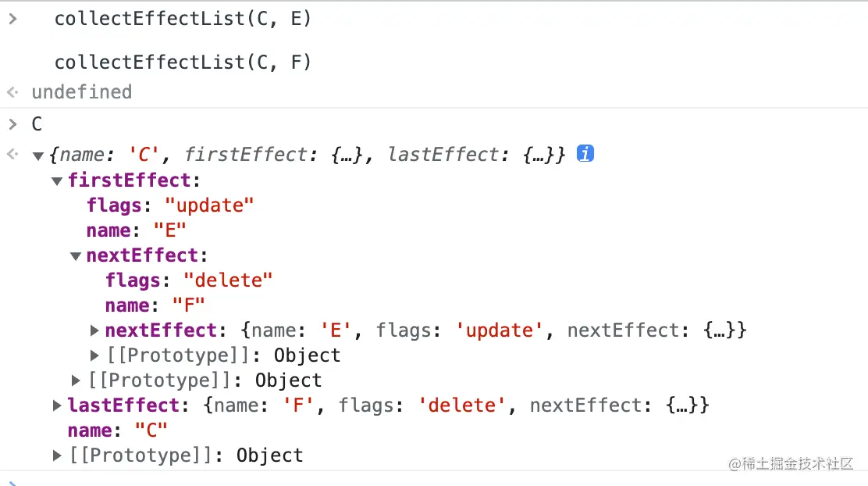Select the flags "update" value
Viewport: 868px width, 486px height.
(209, 205)
